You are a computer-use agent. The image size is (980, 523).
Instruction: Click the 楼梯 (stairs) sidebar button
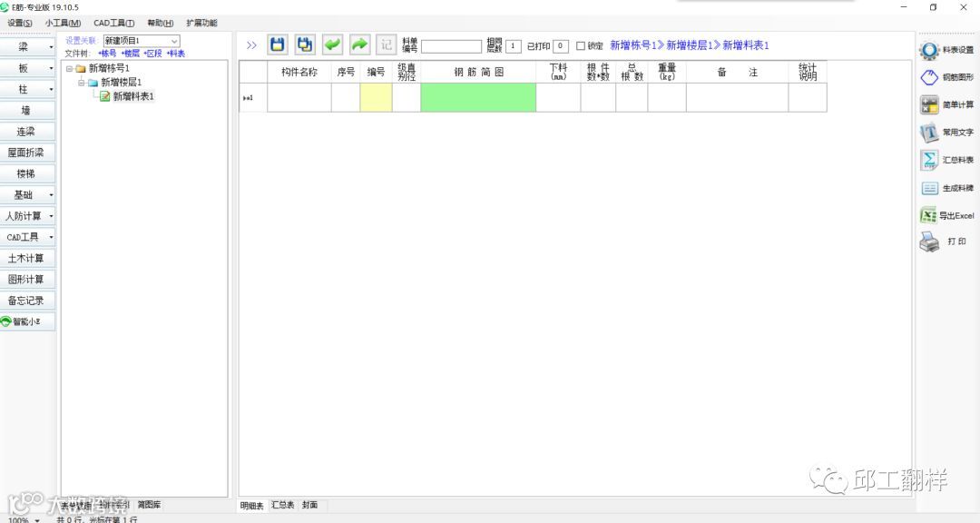tap(27, 174)
